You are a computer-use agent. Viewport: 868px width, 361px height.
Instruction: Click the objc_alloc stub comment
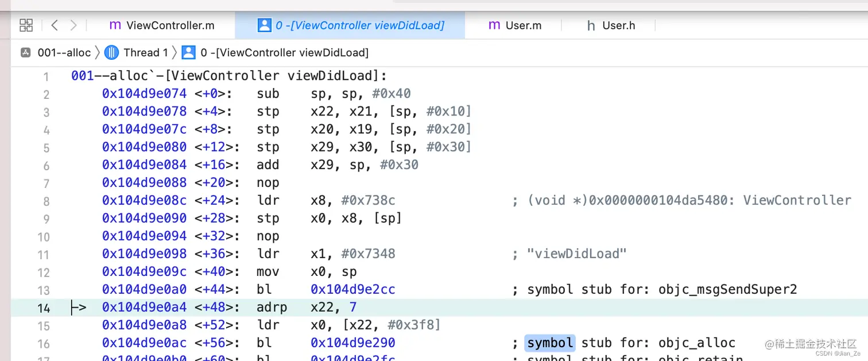(x=624, y=343)
